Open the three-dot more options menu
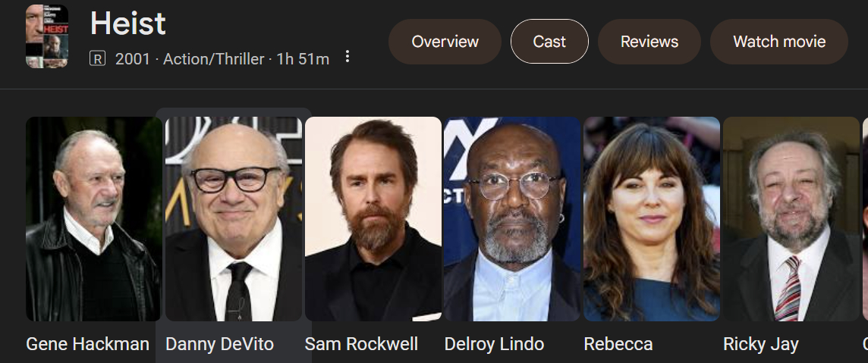 click(x=348, y=57)
